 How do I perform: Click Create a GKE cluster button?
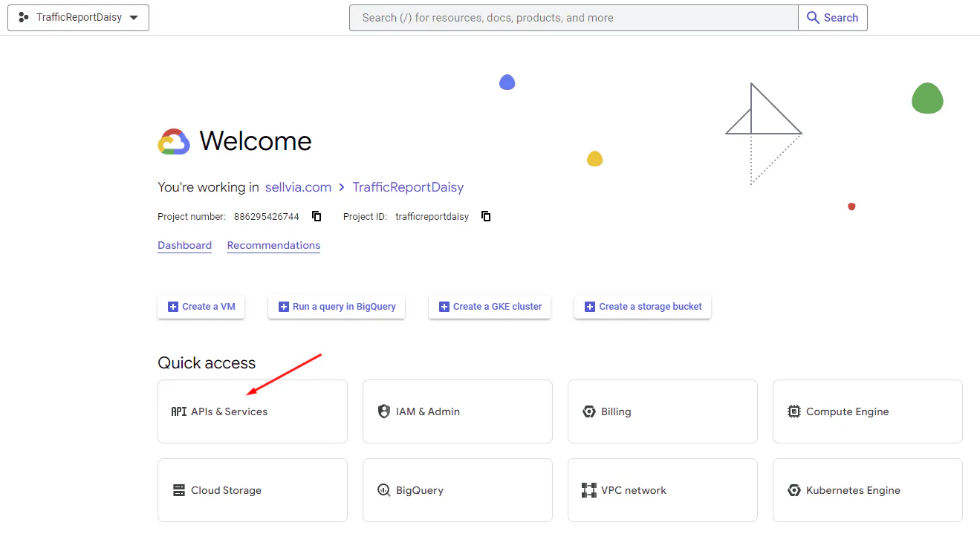tap(490, 306)
